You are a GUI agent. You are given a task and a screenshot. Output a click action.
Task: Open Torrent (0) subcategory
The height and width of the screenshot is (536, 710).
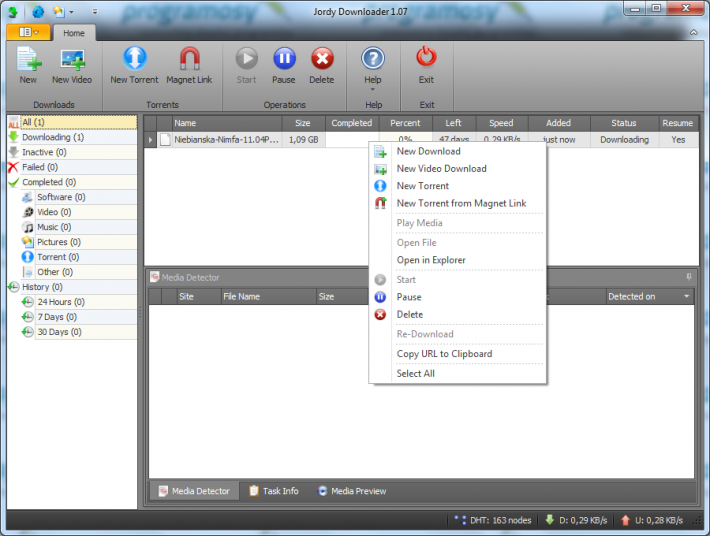(79, 257)
